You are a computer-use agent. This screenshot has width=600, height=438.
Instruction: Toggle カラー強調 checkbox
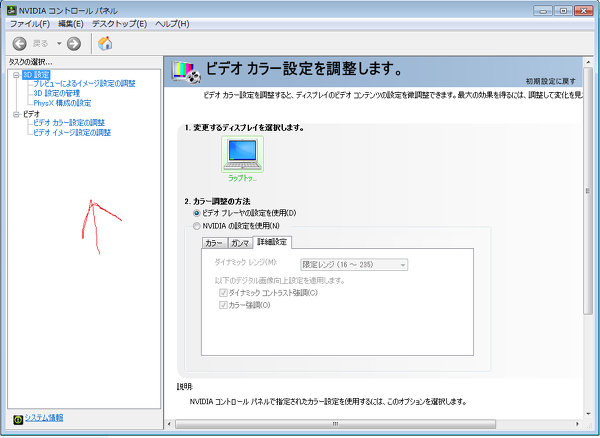pyautogui.click(x=223, y=305)
